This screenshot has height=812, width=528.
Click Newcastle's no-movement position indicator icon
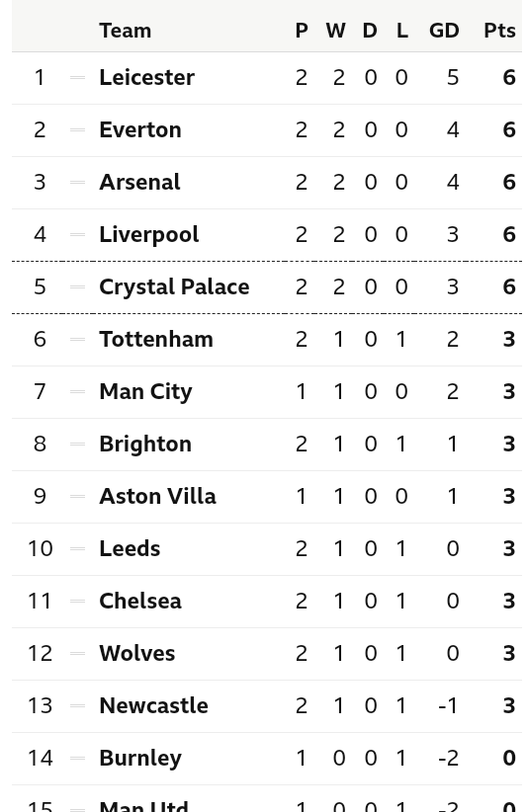click(77, 705)
